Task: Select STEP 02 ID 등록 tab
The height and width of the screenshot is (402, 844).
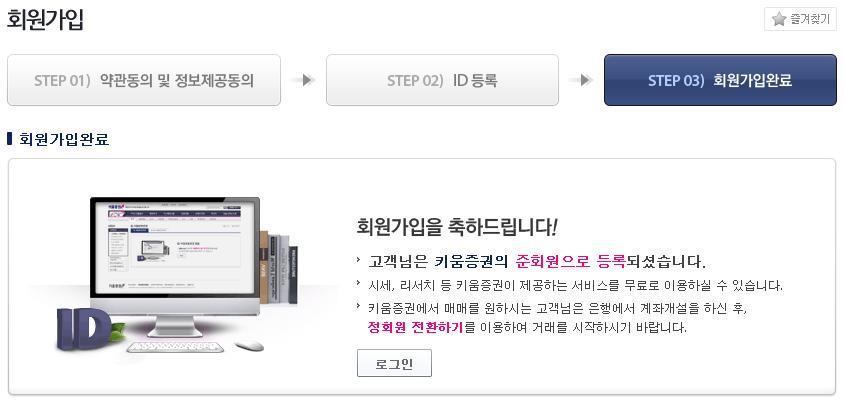Action: (x=442, y=80)
